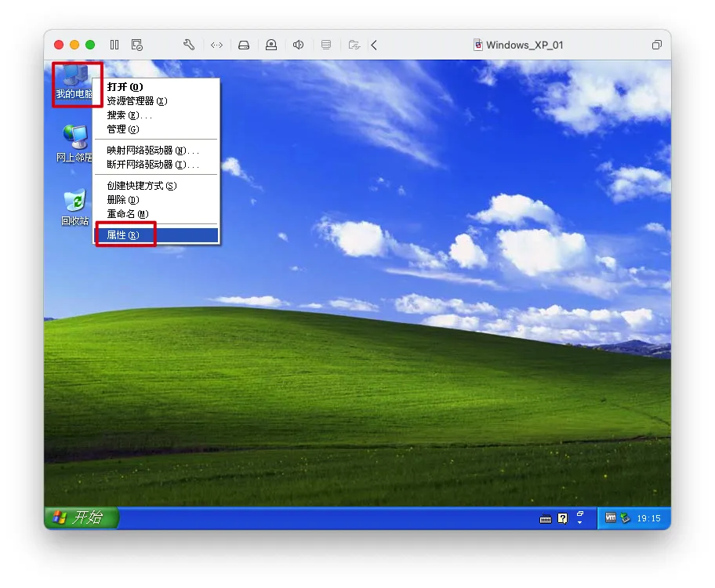The width and height of the screenshot is (715, 588).
Task: Click the keyboard icon in taskbar
Action: 546,519
